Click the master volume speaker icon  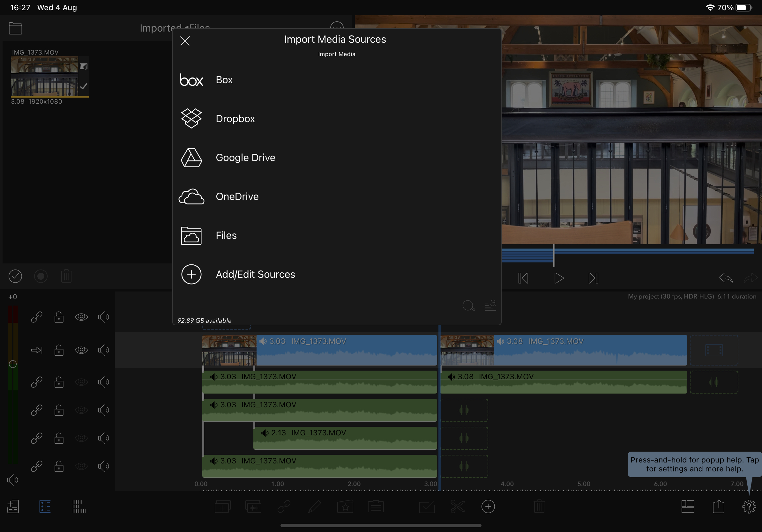pyautogui.click(x=13, y=480)
